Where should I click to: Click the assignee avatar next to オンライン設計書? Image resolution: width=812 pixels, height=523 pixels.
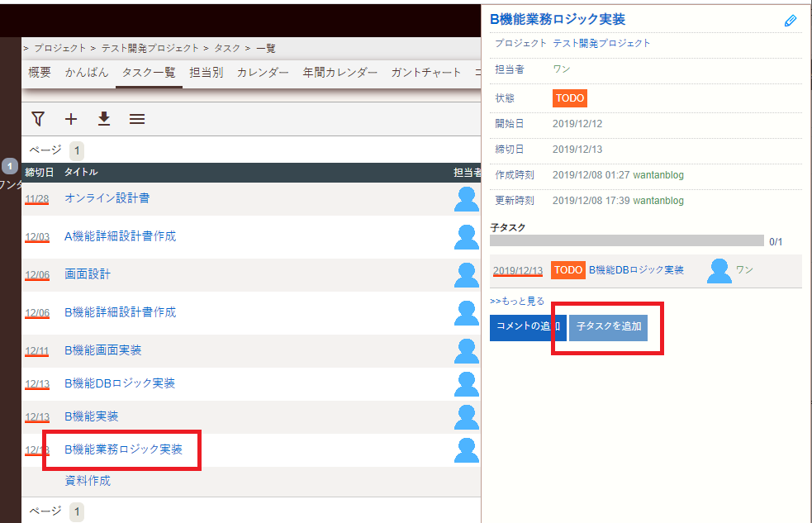pyautogui.click(x=466, y=199)
